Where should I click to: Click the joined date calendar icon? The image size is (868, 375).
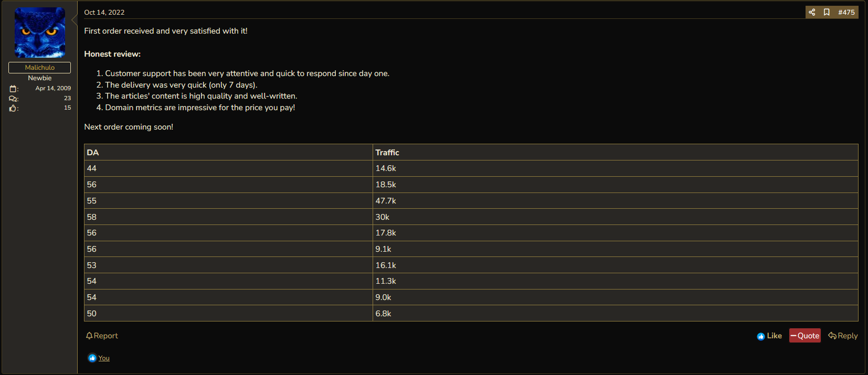14,89
